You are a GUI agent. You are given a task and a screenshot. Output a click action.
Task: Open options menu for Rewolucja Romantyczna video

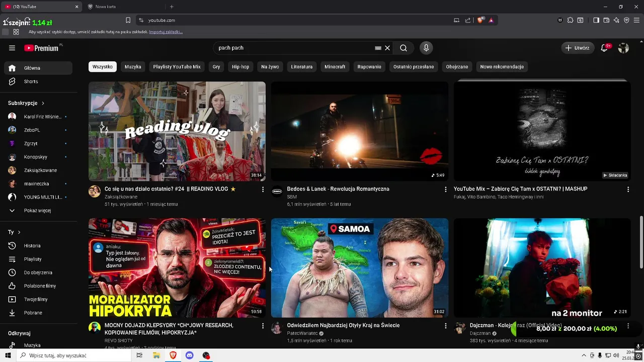pos(445,190)
